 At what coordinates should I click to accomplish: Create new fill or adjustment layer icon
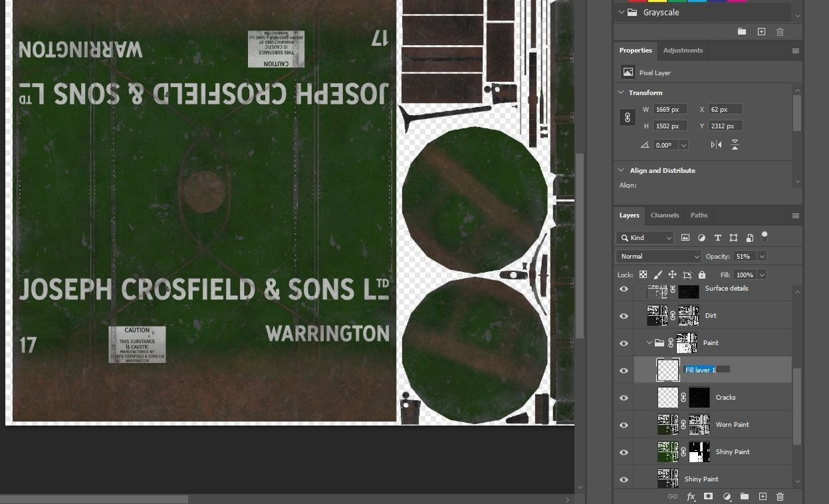coord(727,497)
